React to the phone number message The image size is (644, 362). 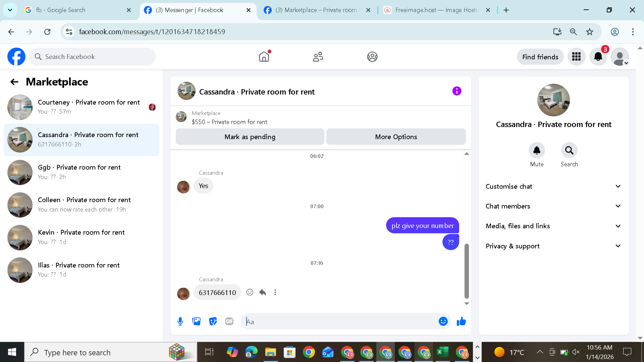(250, 292)
